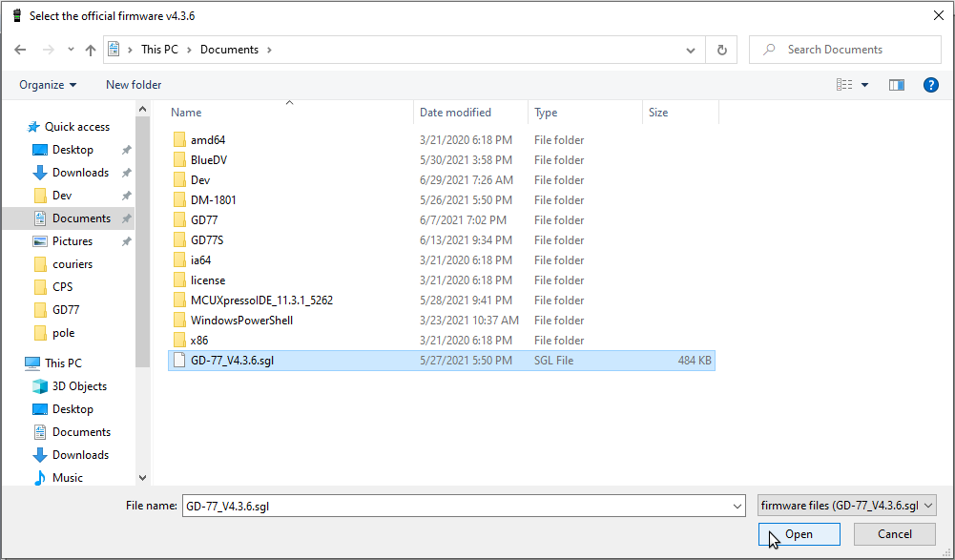Collapse the Quick access tree section
The width and height of the screenshot is (955, 560).
(x=15, y=127)
